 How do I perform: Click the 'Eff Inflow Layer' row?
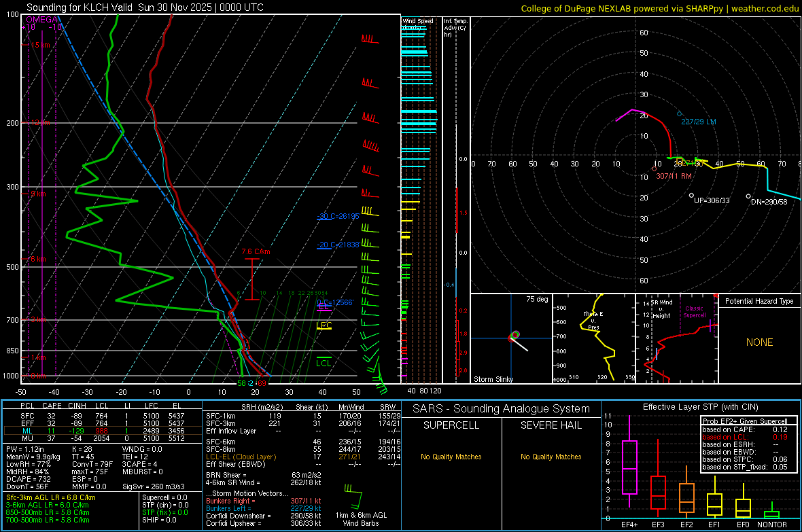point(303,431)
